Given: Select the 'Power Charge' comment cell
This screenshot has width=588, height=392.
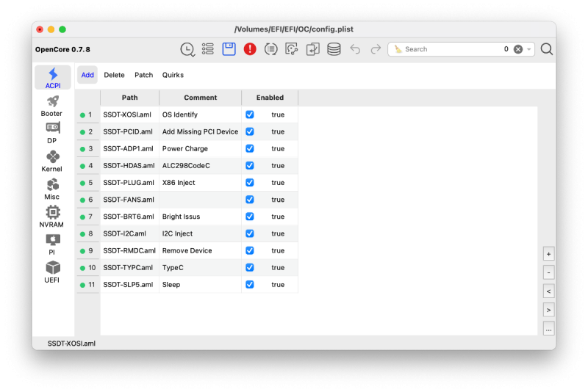Looking at the screenshot, I should pos(200,148).
